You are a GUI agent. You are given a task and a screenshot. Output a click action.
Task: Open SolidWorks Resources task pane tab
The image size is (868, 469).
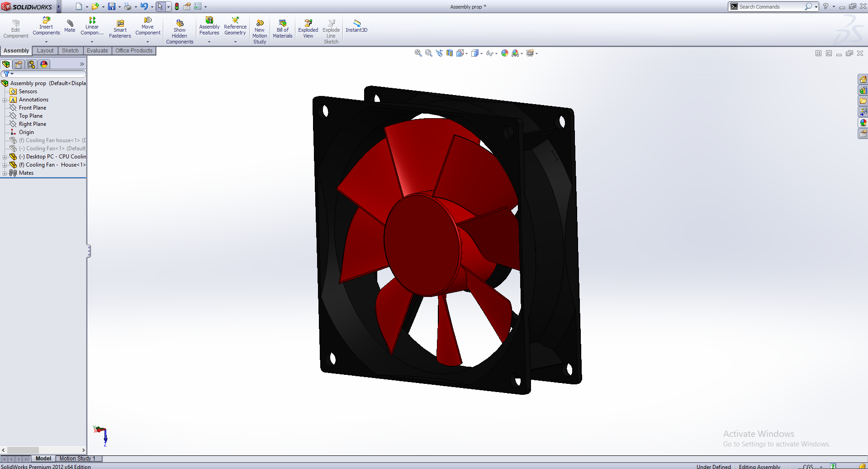pyautogui.click(x=863, y=79)
